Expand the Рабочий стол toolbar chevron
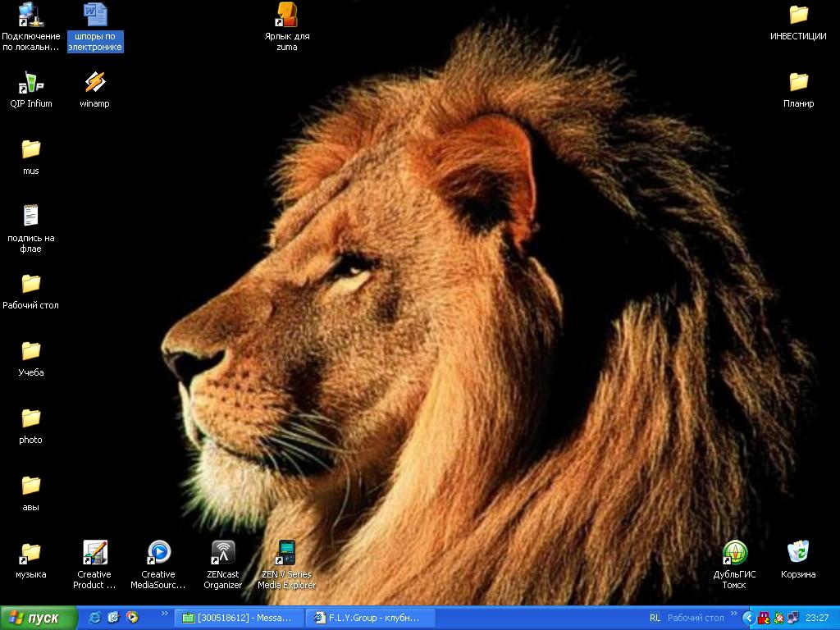This screenshot has width=840, height=630. (x=733, y=614)
